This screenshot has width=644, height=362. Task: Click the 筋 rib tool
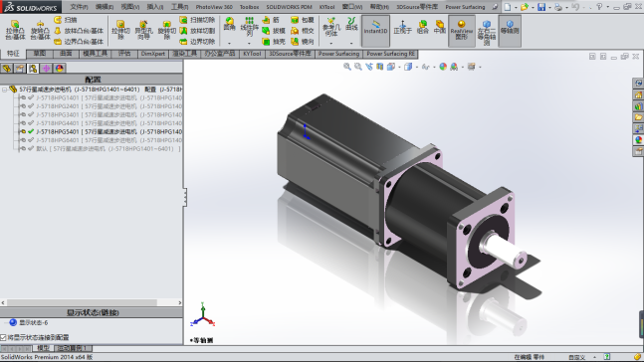[271, 20]
